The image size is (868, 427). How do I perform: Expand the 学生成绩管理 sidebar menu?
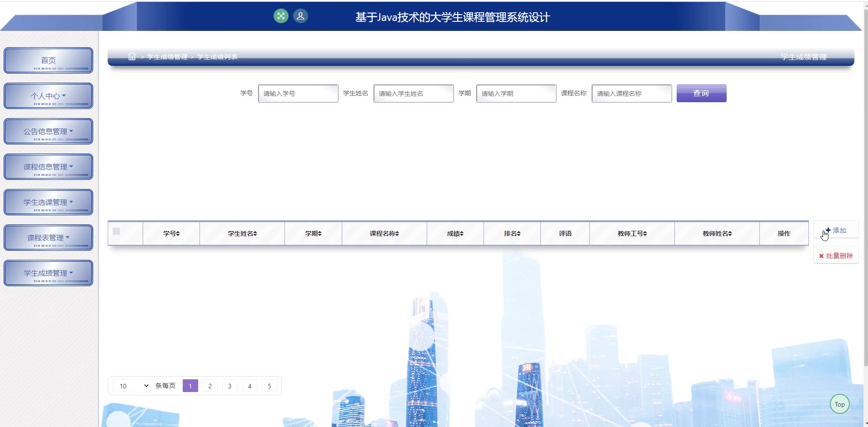pos(48,273)
